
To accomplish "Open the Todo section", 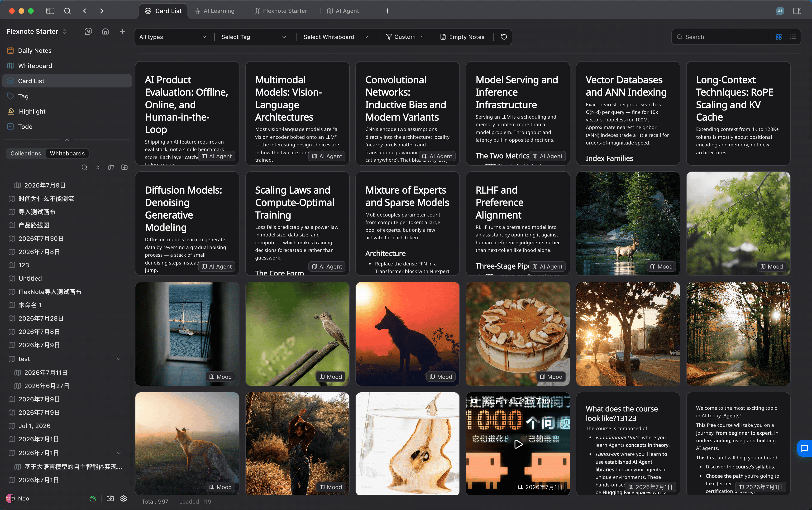I will point(67,126).
